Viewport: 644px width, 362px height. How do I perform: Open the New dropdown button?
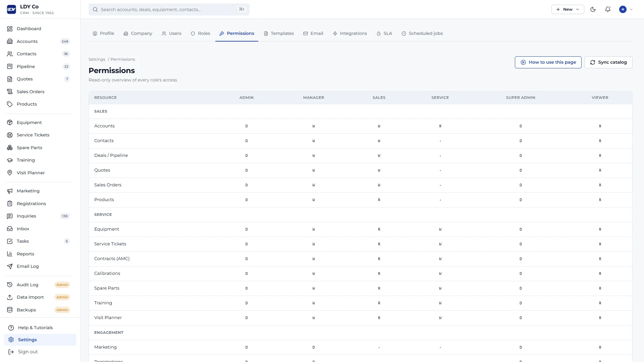(568, 9)
